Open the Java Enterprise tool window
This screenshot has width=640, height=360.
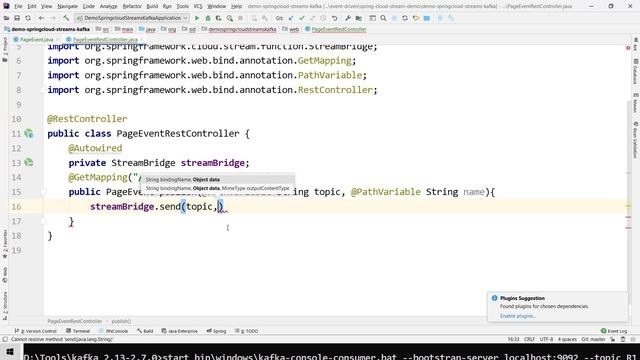point(180,331)
